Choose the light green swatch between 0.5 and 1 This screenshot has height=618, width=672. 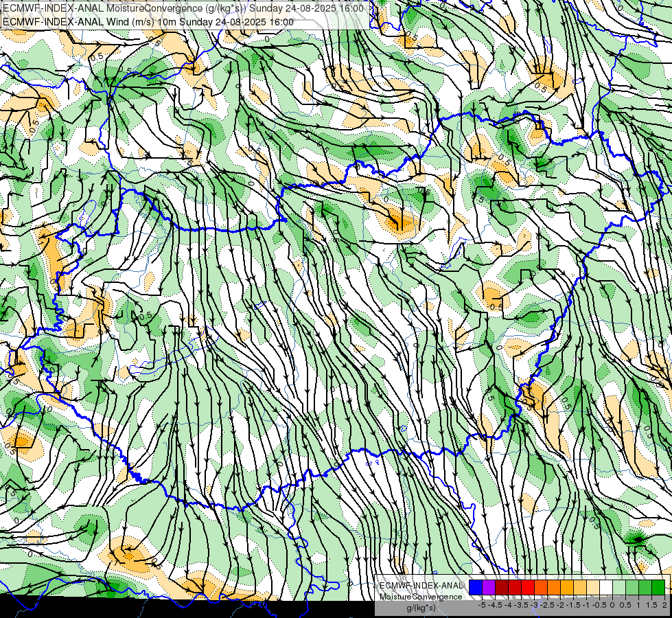pyautogui.click(x=632, y=588)
